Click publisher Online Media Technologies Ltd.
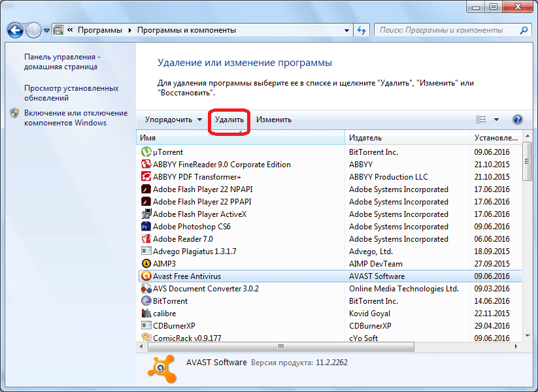The width and height of the screenshot is (538, 392). [x=404, y=288]
